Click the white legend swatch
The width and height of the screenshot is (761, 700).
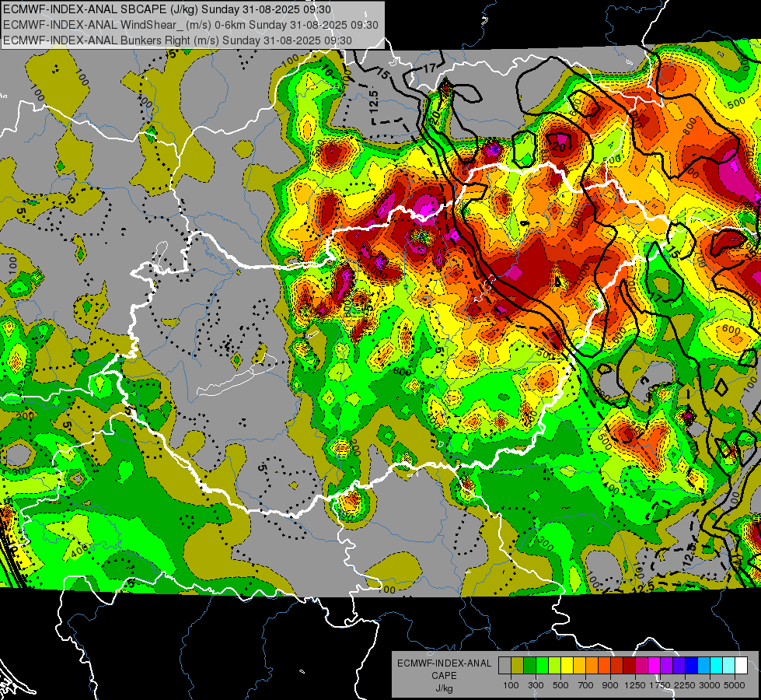[742, 665]
